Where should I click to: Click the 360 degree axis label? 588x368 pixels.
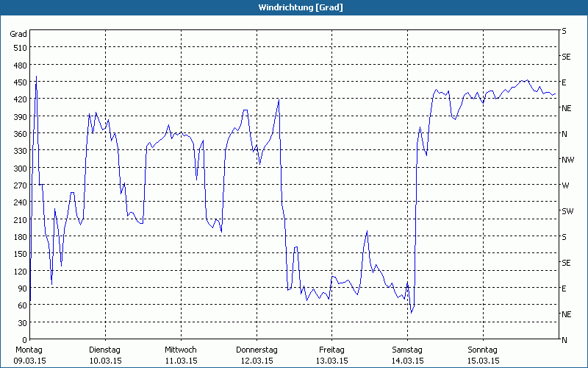click(21, 134)
